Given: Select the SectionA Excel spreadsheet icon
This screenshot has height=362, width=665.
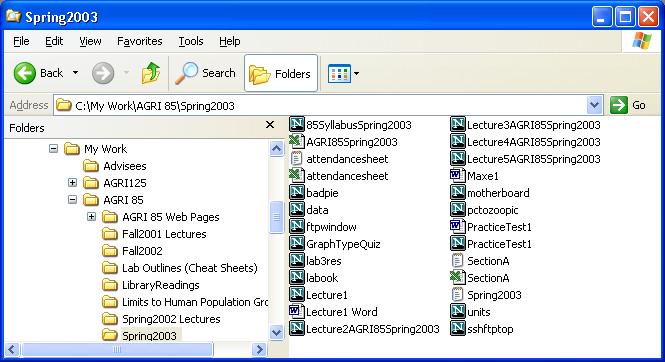Looking at the screenshot, I should pyautogui.click(x=458, y=278).
